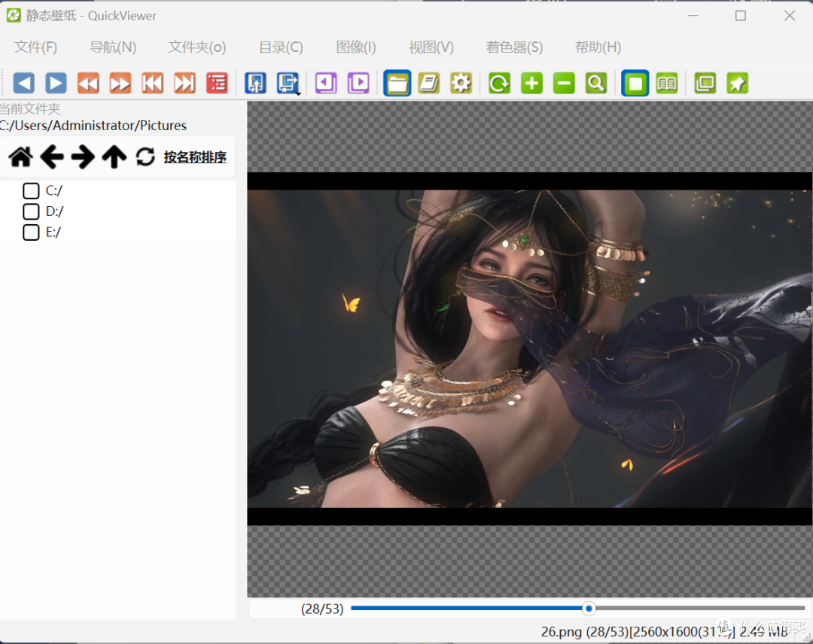The height and width of the screenshot is (644, 813).
Task: Click the green magnifier fit icon
Action: coord(595,83)
